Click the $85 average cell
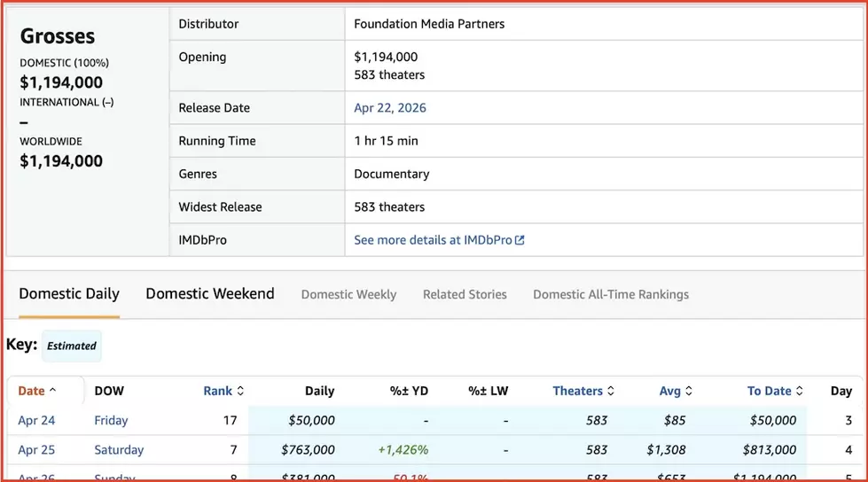 pyautogui.click(x=674, y=420)
